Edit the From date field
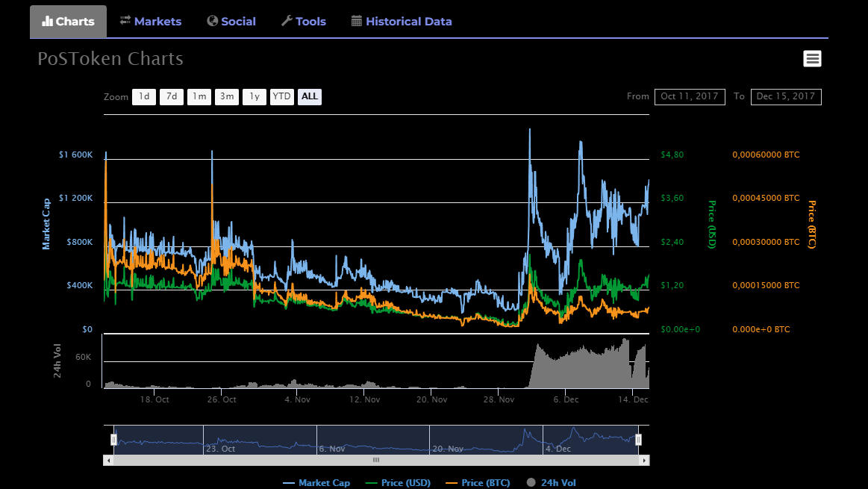 [690, 96]
